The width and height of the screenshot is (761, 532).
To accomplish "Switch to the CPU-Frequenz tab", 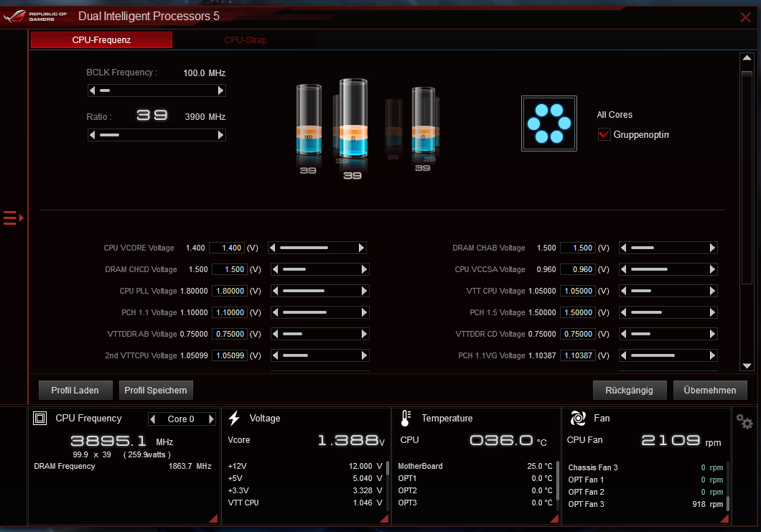I will 101,39.
